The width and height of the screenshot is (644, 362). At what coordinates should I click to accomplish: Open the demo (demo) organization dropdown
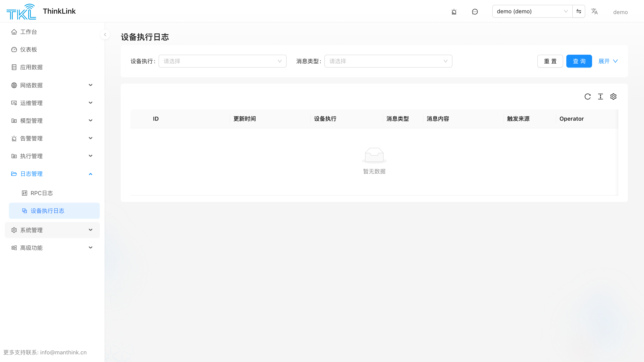532,11
